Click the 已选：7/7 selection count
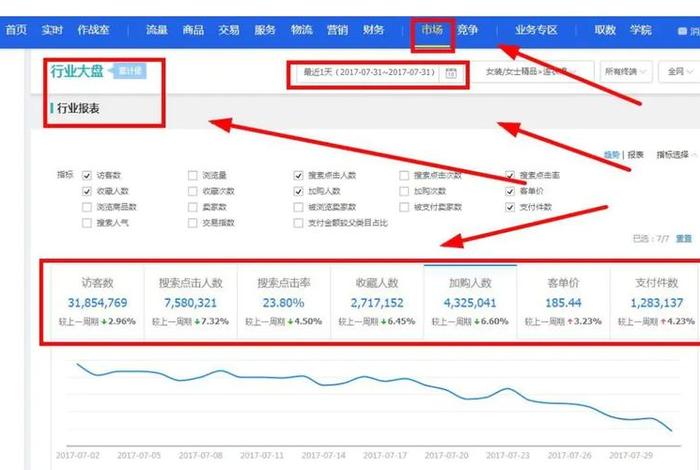Screen dimensions: 700x470 (x=651, y=239)
